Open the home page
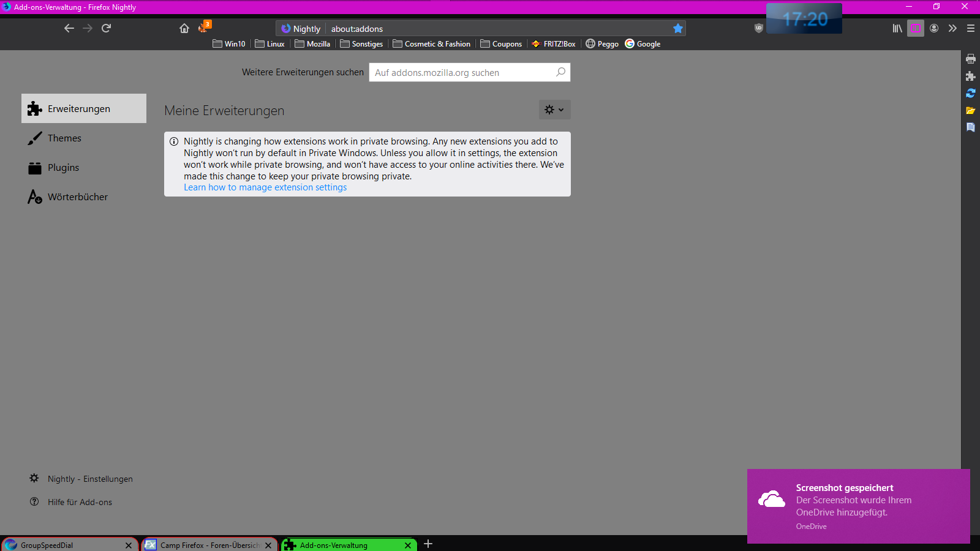 click(184, 28)
